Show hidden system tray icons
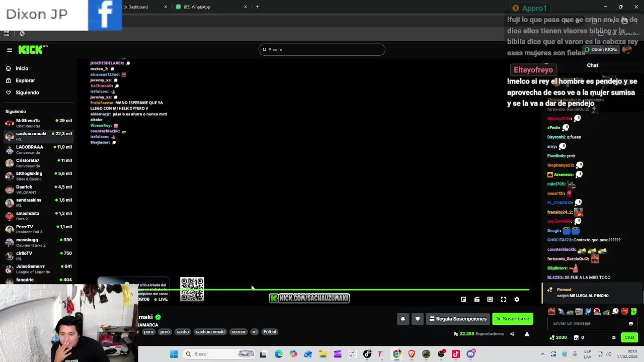 coord(542,354)
